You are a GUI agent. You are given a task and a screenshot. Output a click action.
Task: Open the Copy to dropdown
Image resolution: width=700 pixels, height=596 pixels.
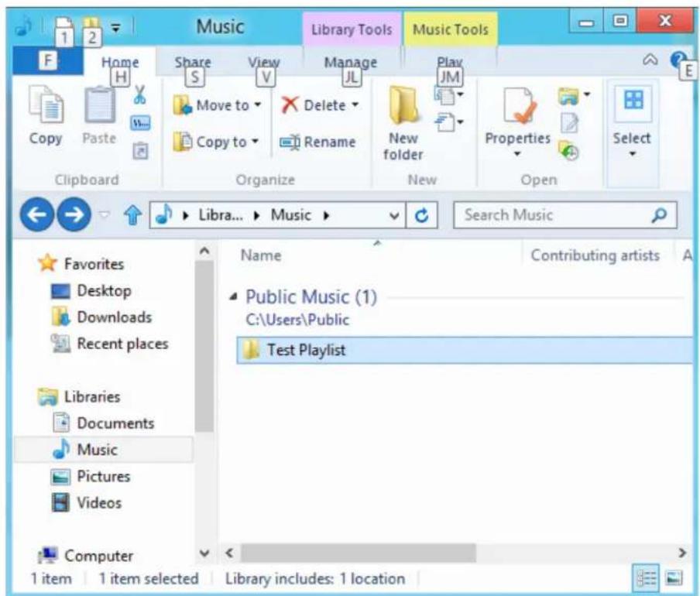pos(216,142)
